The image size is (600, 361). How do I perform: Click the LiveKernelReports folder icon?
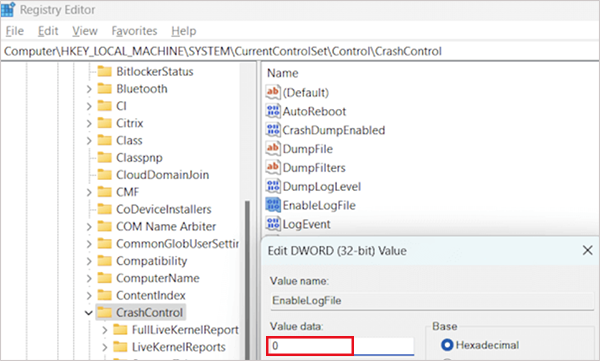click(x=120, y=347)
